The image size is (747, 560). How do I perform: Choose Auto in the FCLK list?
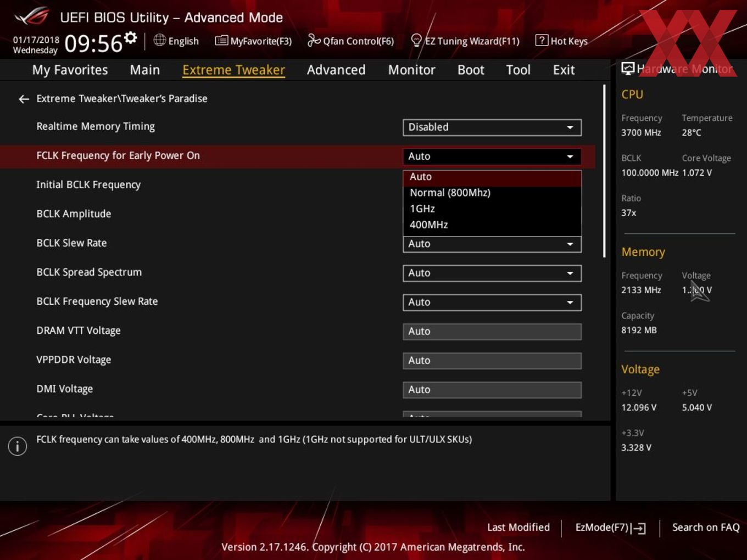[x=492, y=177]
